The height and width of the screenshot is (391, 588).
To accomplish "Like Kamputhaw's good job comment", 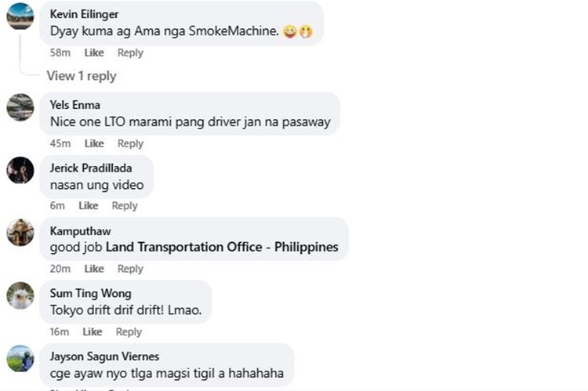I will pyautogui.click(x=94, y=269).
